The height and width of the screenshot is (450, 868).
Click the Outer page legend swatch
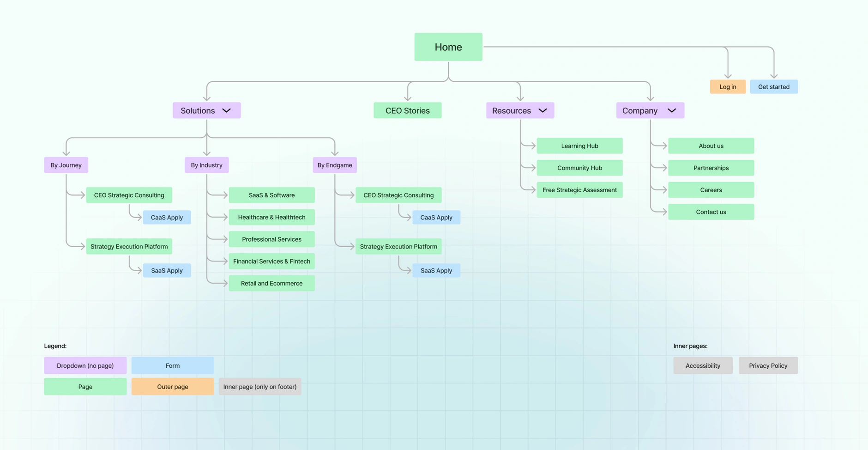(173, 387)
